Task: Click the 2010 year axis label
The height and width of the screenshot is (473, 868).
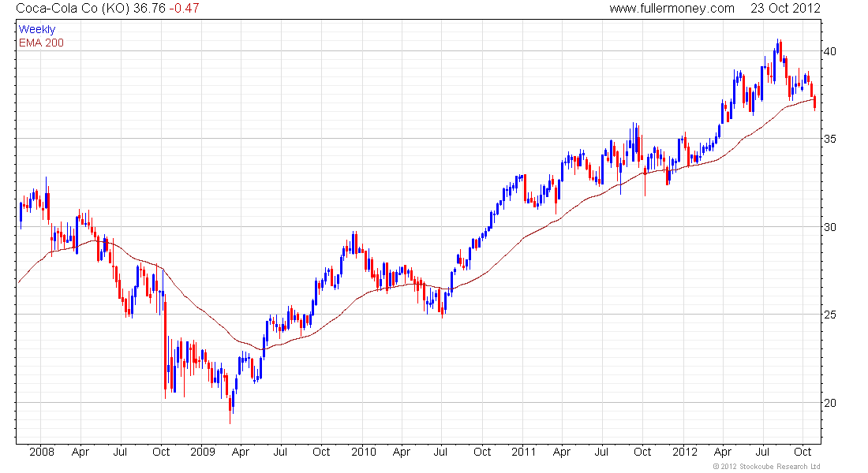Action: point(363,452)
